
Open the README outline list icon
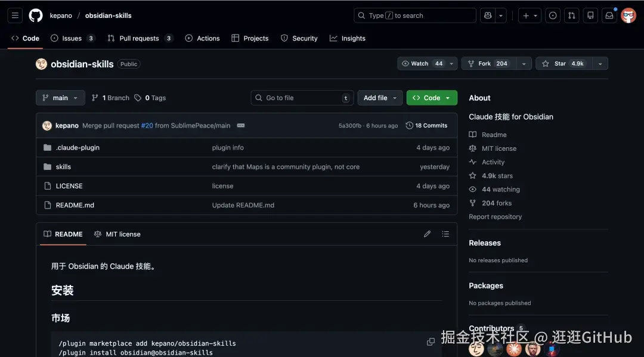click(x=445, y=234)
